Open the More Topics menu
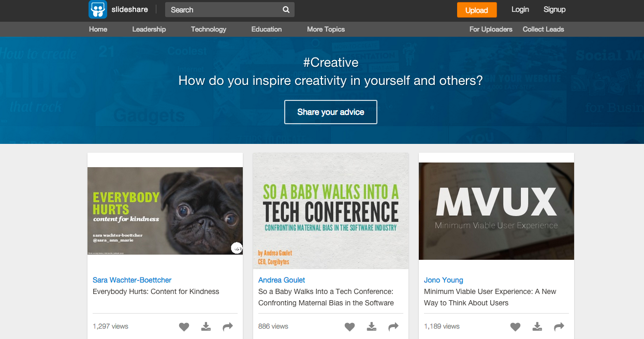Image resolution: width=644 pixels, height=339 pixels. click(x=326, y=29)
